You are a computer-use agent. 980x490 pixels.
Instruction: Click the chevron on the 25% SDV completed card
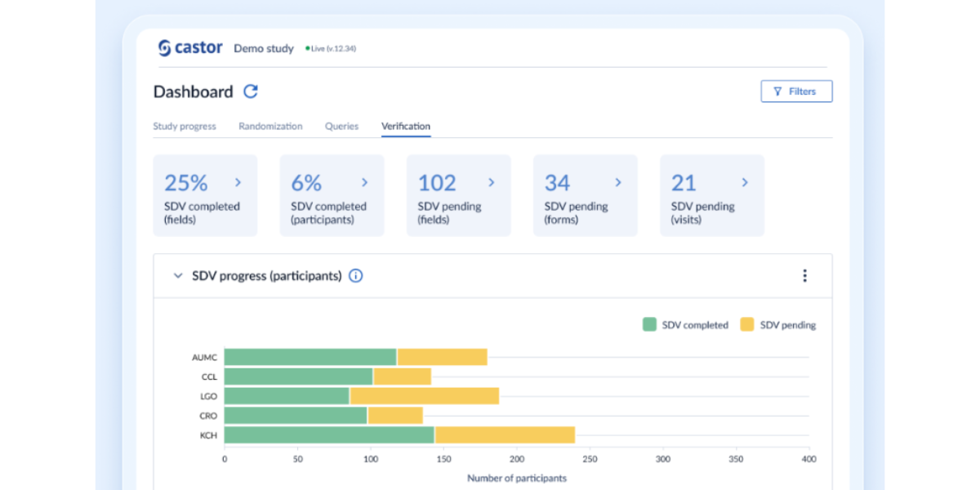(238, 182)
